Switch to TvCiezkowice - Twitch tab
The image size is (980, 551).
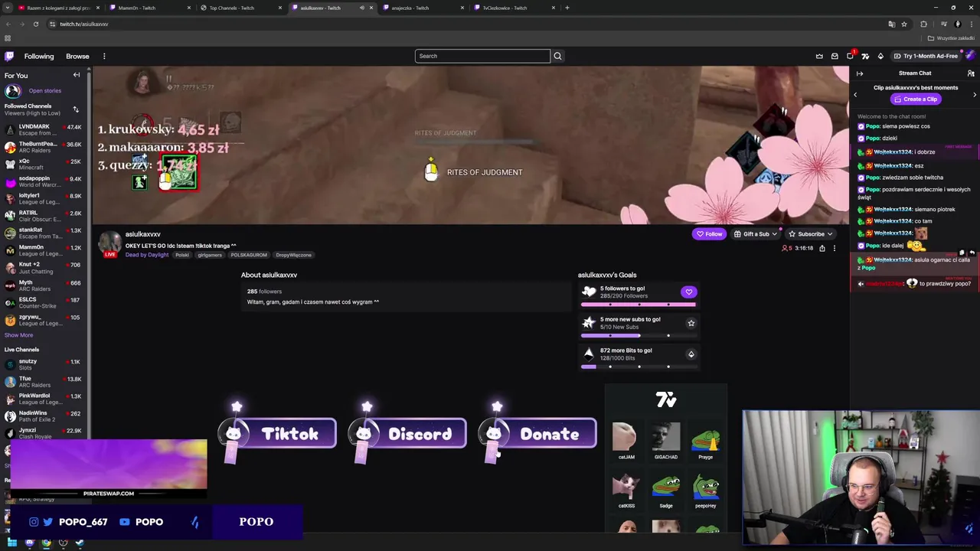[513, 8]
